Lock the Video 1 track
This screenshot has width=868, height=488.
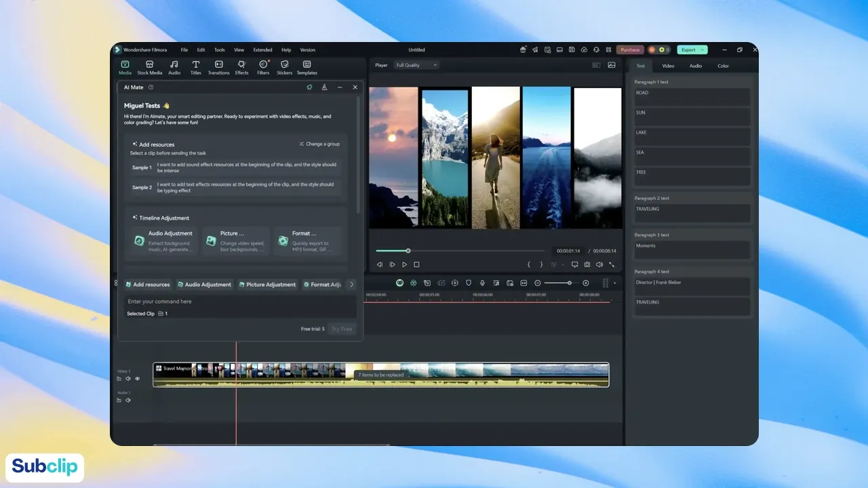pos(119,379)
